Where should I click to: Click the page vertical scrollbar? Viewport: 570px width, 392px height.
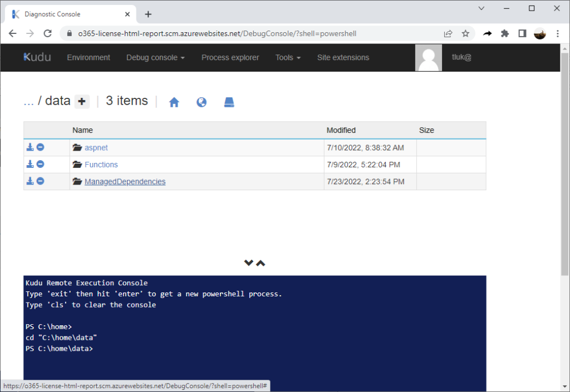(x=564, y=163)
